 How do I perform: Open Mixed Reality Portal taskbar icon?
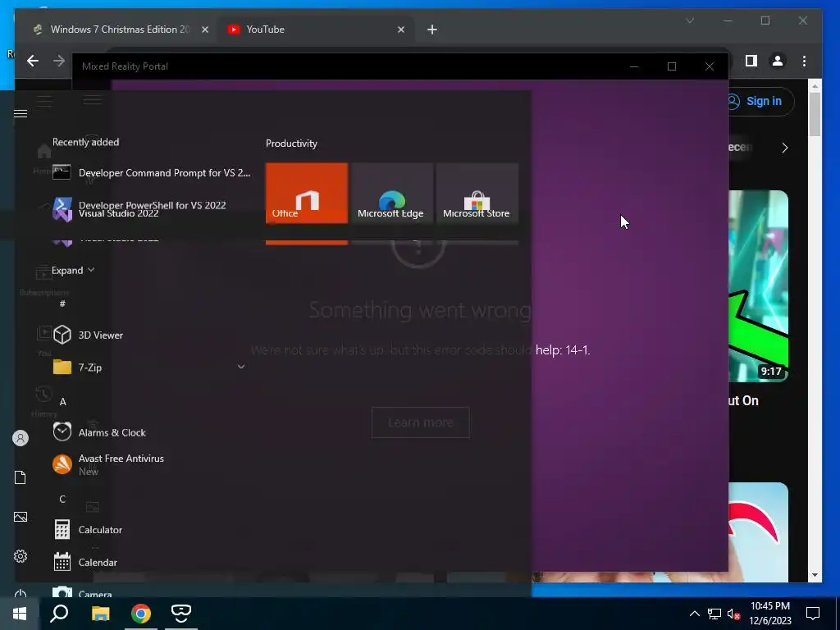point(181,614)
